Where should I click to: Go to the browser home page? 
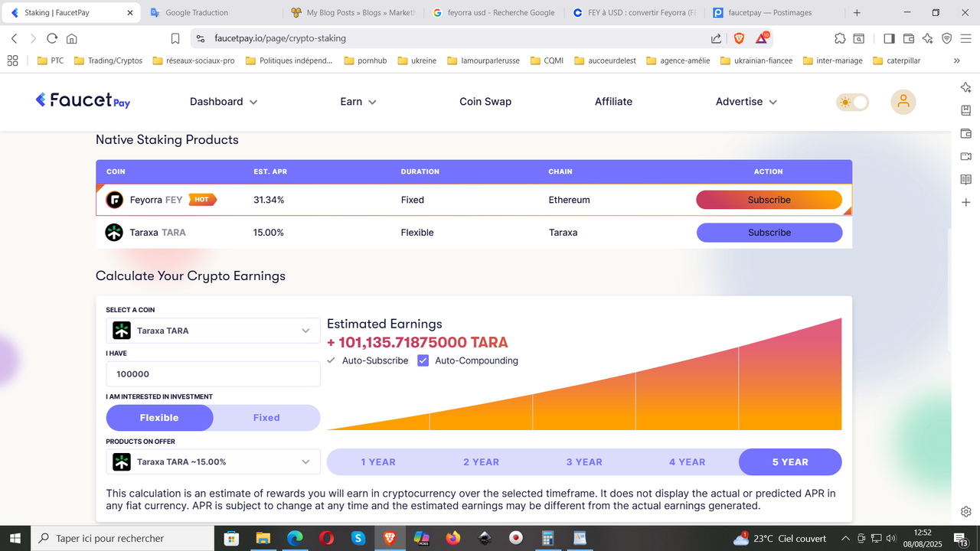pos(72,38)
